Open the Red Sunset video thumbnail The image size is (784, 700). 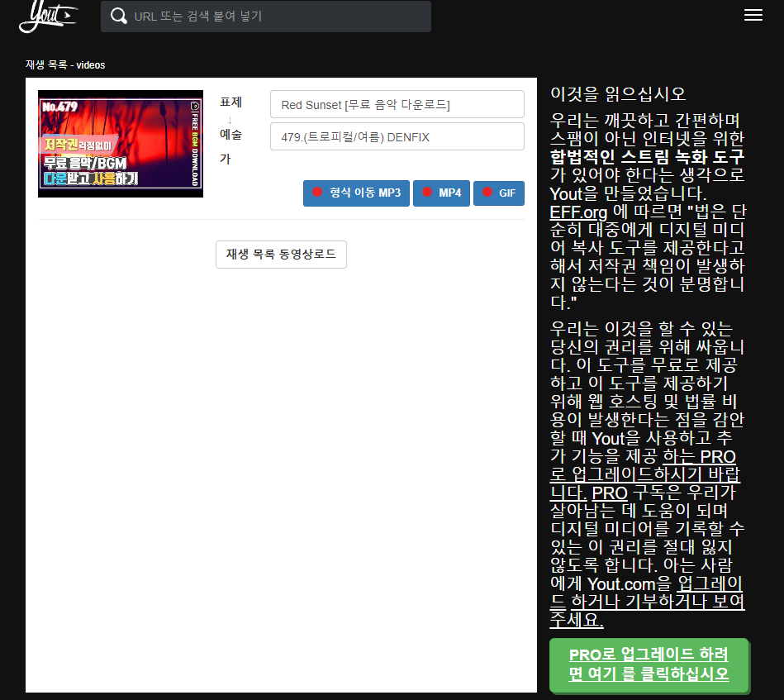coord(121,144)
